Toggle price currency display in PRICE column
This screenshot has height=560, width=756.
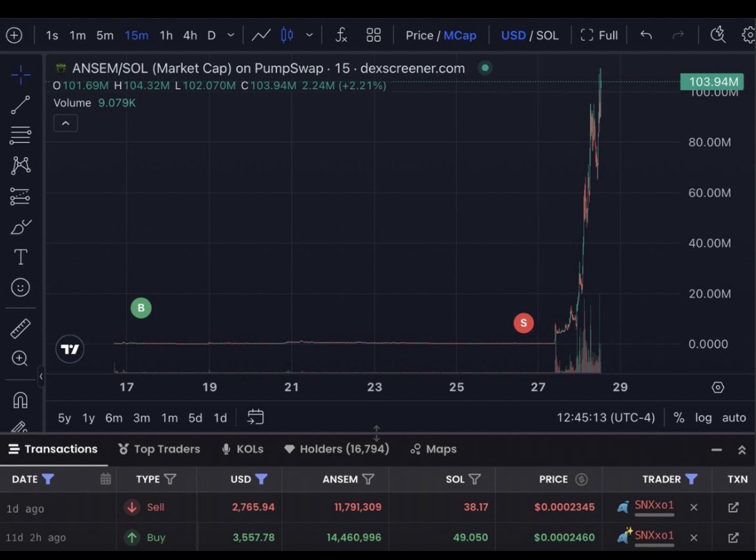[x=582, y=479]
